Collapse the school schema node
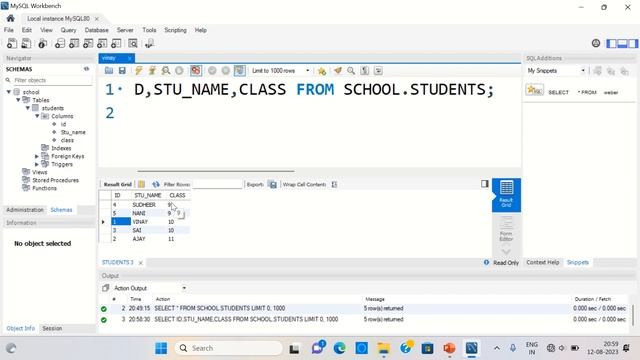 (9, 92)
